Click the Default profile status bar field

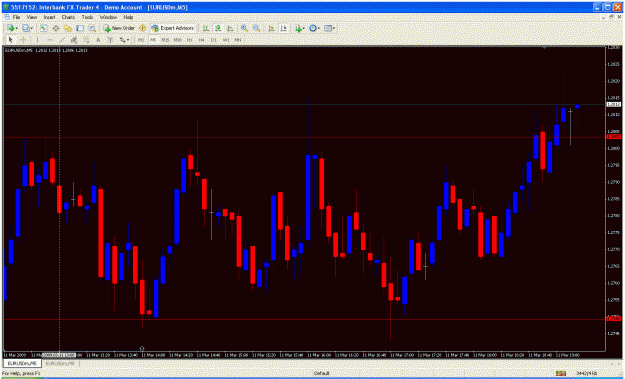321,373
